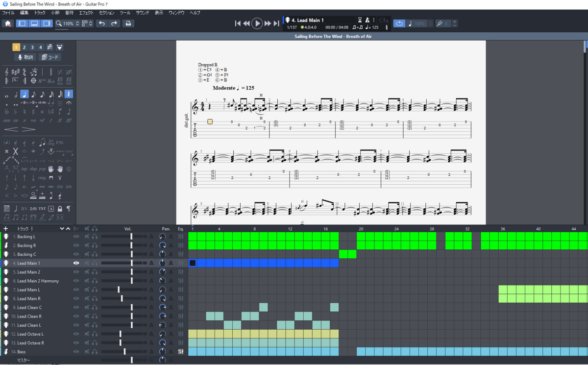Click the home button in the toolbar

tap(8, 23)
